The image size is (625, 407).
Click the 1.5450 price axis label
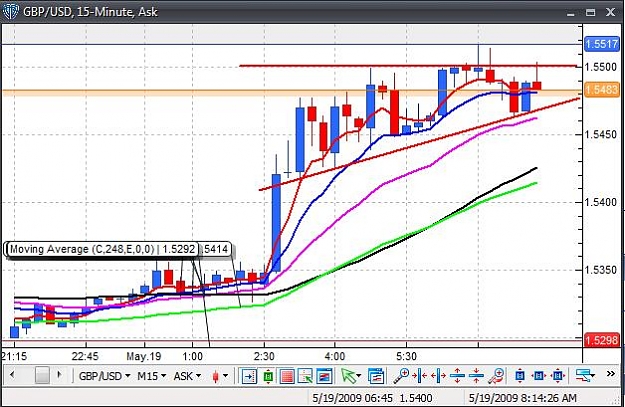(601, 134)
